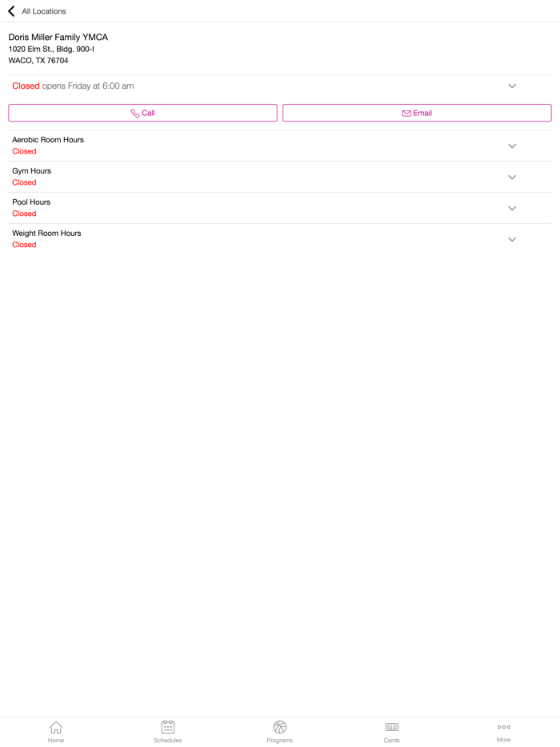
Task: Tap Closed status under Weight Room Hours
Action: (x=24, y=245)
